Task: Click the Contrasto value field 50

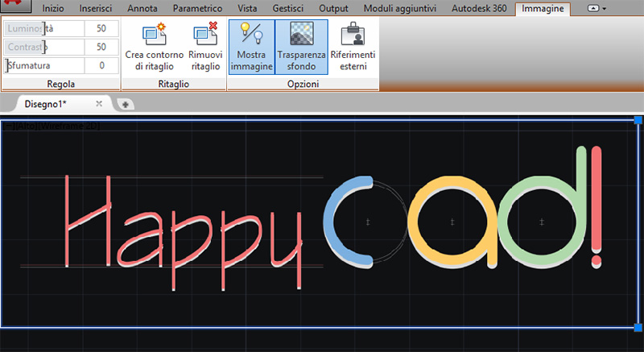Action: coord(101,47)
